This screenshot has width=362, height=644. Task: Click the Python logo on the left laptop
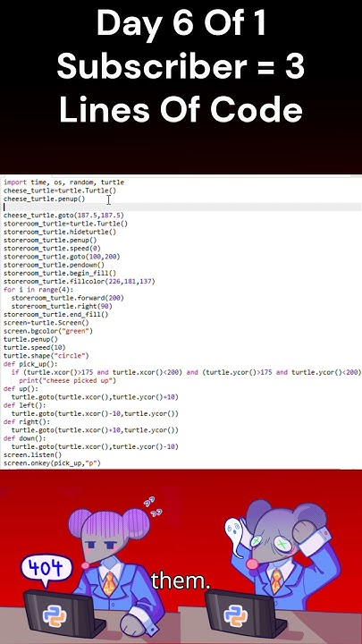click(x=55, y=617)
